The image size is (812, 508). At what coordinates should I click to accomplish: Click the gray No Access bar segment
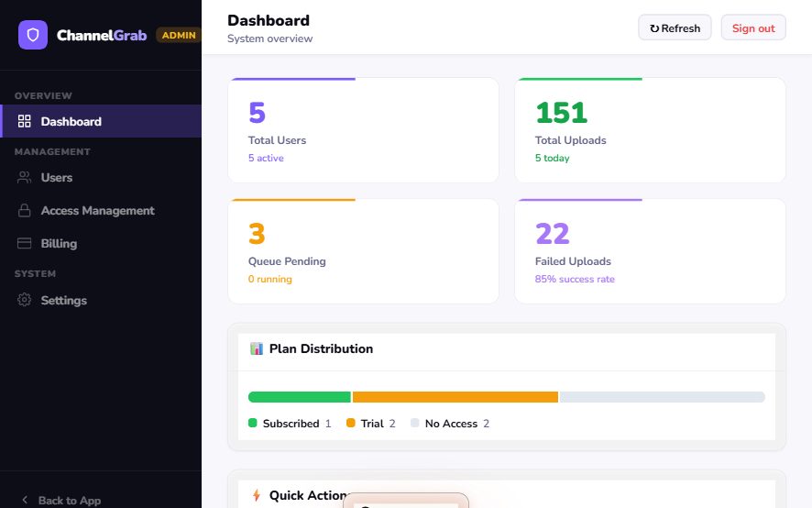(x=663, y=397)
